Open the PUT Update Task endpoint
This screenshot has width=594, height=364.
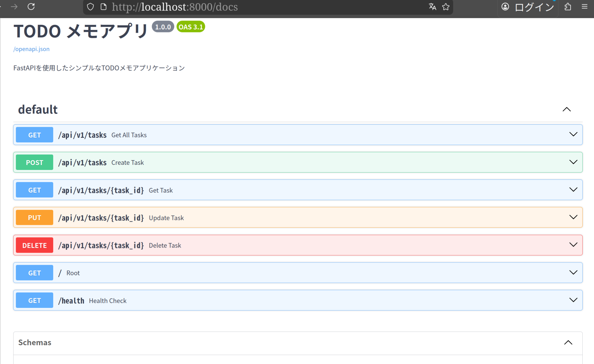pyautogui.click(x=166, y=218)
